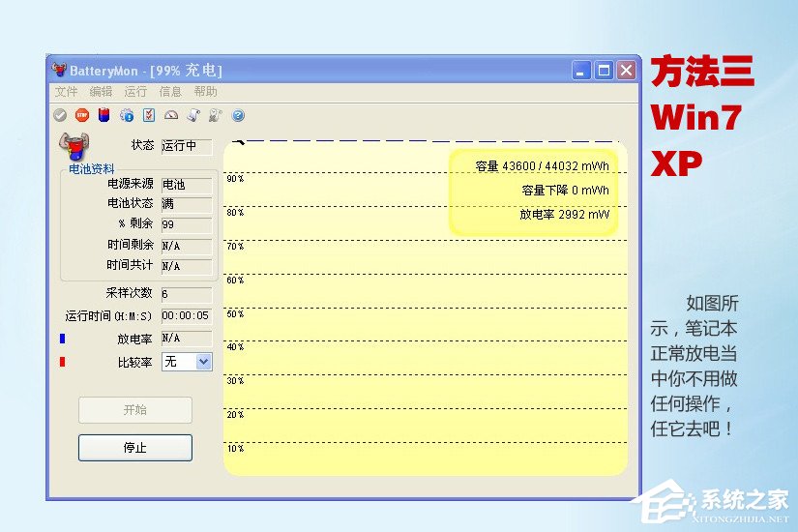The height and width of the screenshot is (532, 798).
Task: Open help with blue question mark icon
Action: [x=238, y=115]
